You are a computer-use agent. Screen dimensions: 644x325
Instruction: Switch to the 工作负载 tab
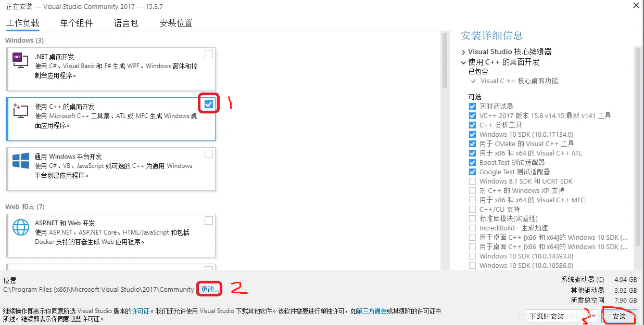click(22, 23)
